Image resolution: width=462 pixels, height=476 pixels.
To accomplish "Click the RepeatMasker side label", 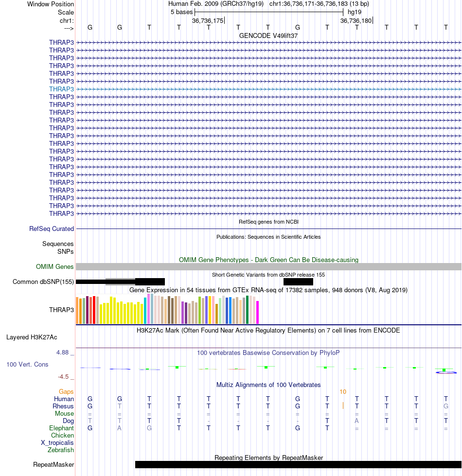I will pos(53,465).
